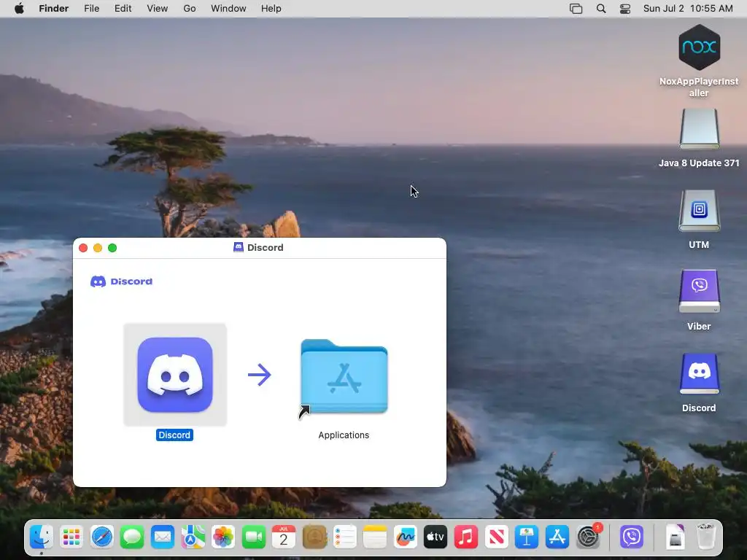Viewport: 747px width, 560px height.
Task: Open App Store from the Dock
Action: (557, 537)
